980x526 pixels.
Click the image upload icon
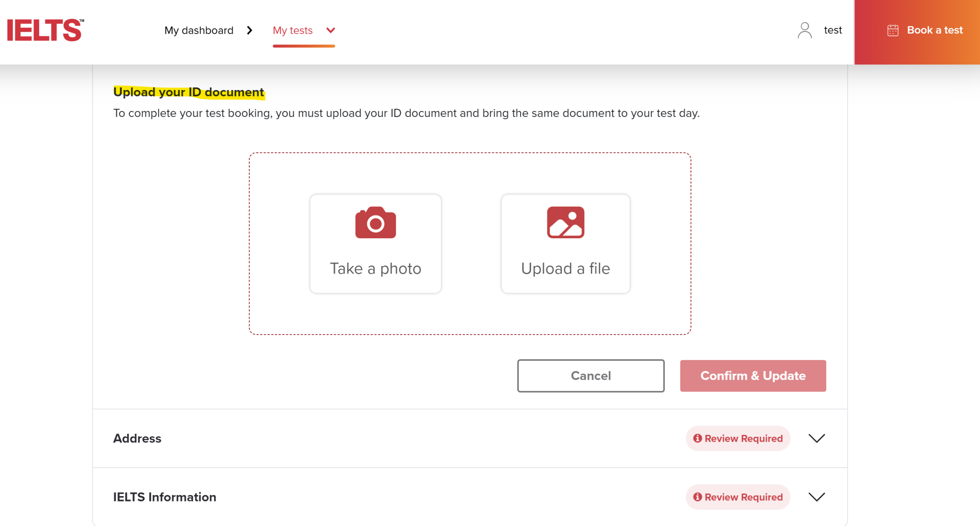(565, 223)
